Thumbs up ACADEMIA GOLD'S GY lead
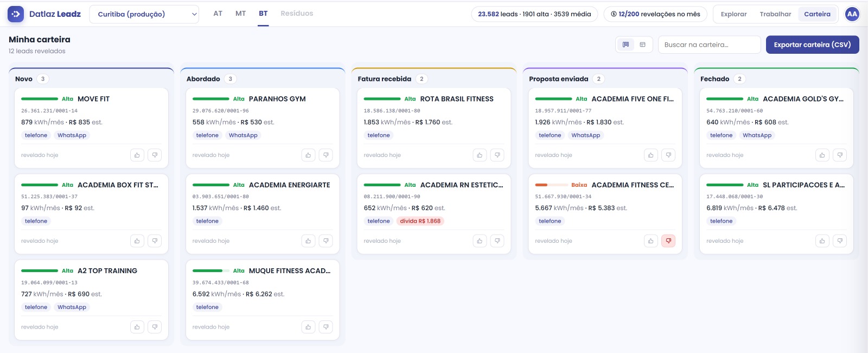Image resolution: width=868 pixels, height=353 pixels. [x=822, y=155]
